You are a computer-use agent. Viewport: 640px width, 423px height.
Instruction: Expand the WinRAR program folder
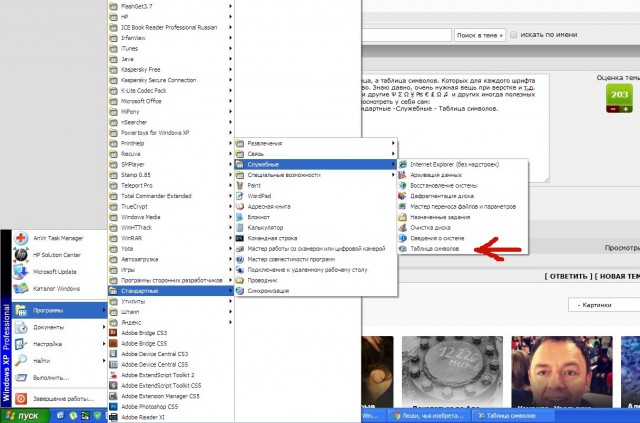tap(171, 238)
